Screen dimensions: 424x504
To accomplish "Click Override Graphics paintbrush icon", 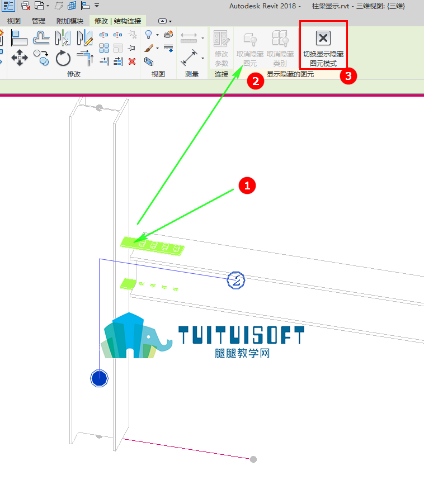I will [149, 48].
